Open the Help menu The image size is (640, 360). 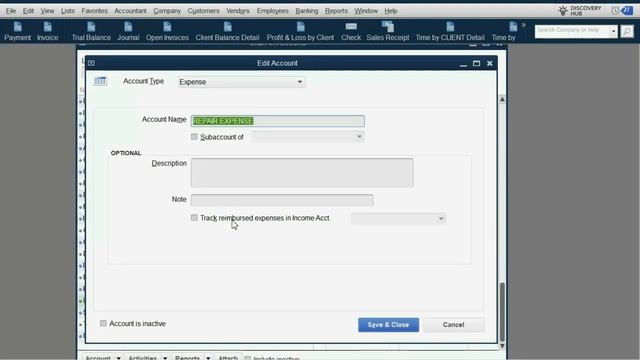(391, 11)
